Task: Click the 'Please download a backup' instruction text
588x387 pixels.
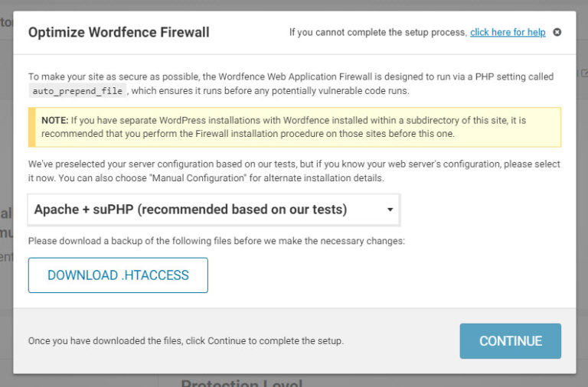Action: tap(216, 242)
